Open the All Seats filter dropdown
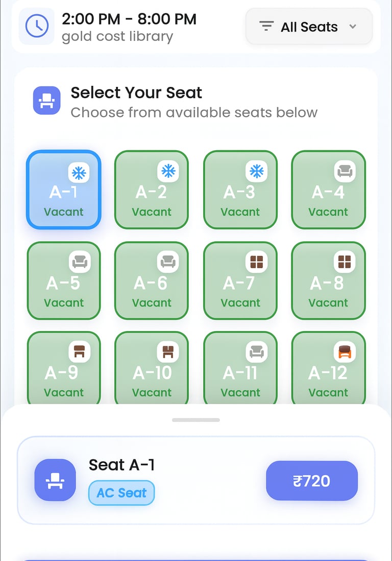This screenshot has width=392, height=561. click(x=308, y=27)
